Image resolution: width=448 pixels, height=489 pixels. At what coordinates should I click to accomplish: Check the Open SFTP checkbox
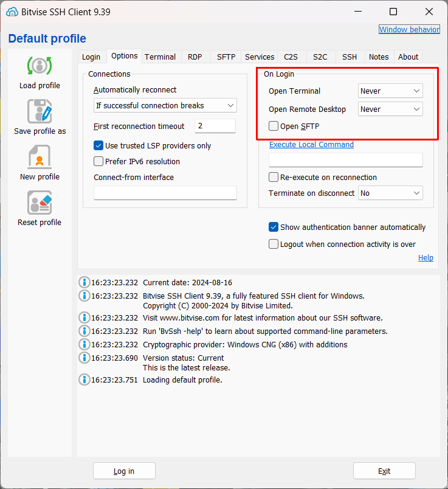pyautogui.click(x=274, y=126)
